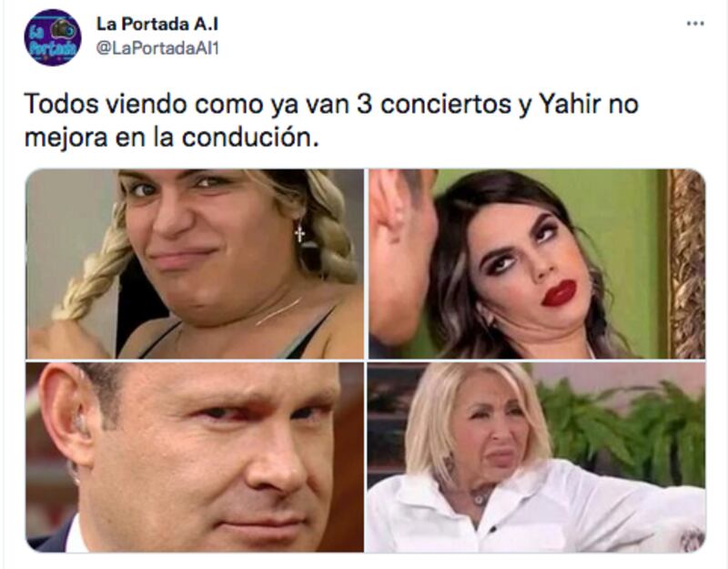Screen dimensions: 728x569
Task: Click the gold picture frame beside the green wall
Action: [686, 264]
